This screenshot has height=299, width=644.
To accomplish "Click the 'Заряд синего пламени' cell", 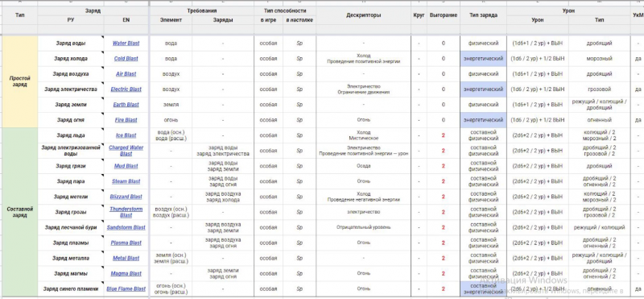I will (x=71, y=289).
